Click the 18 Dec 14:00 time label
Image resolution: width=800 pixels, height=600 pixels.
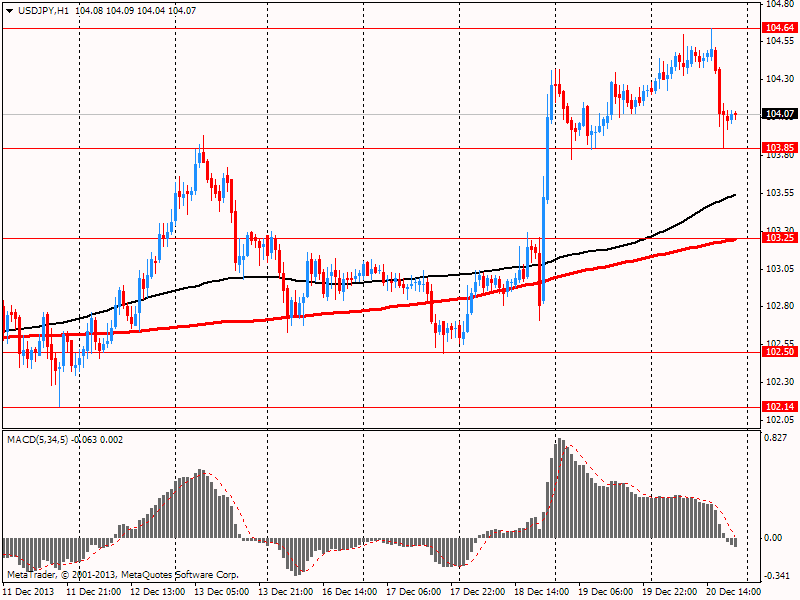pyautogui.click(x=541, y=591)
